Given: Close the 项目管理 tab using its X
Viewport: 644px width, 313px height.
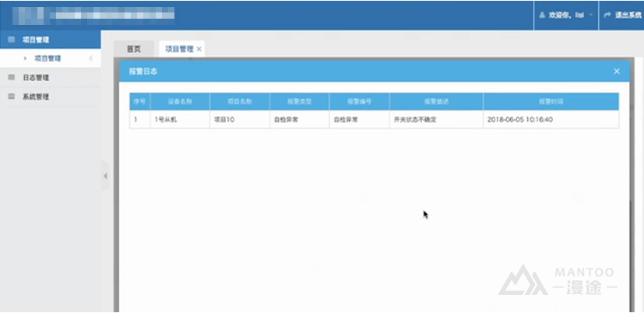Looking at the screenshot, I should pos(199,49).
